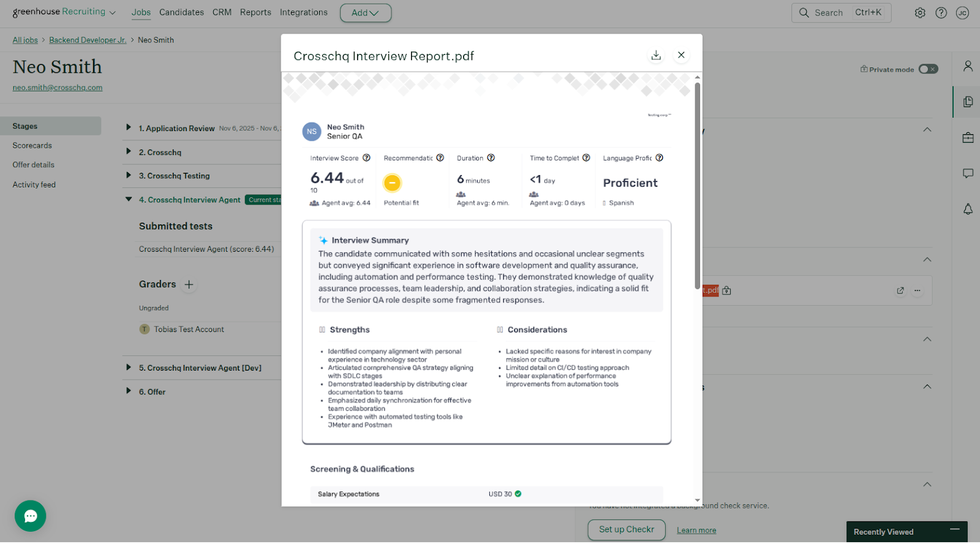Expand the Offer stage
Screen dimensions: 980x544
coord(129,391)
